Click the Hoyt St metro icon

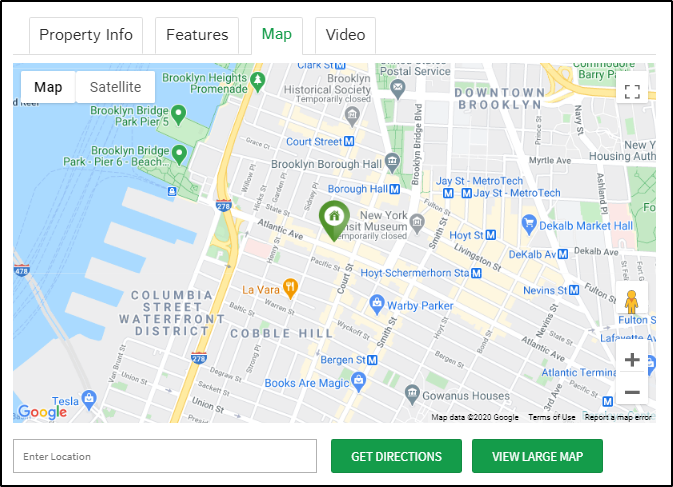[x=491, y=235]
